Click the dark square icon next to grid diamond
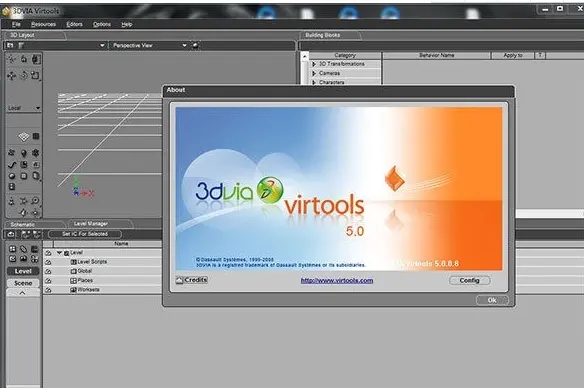 click(36, 136)
